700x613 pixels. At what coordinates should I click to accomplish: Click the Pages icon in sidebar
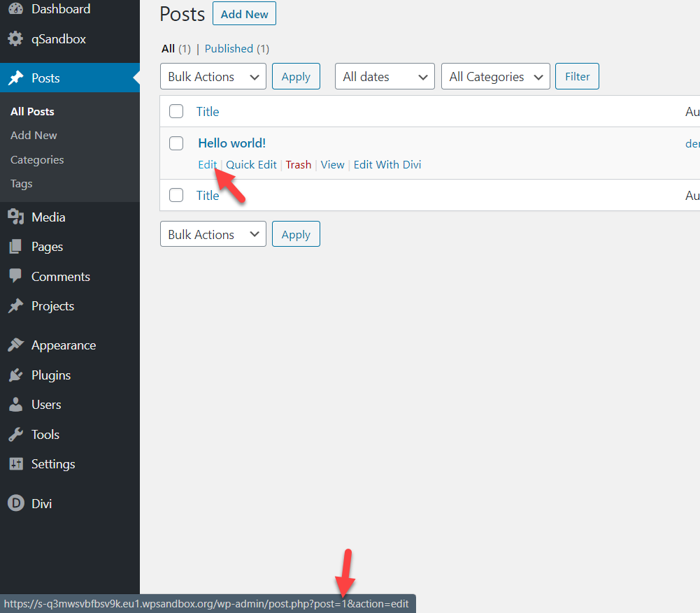[15, 247]
